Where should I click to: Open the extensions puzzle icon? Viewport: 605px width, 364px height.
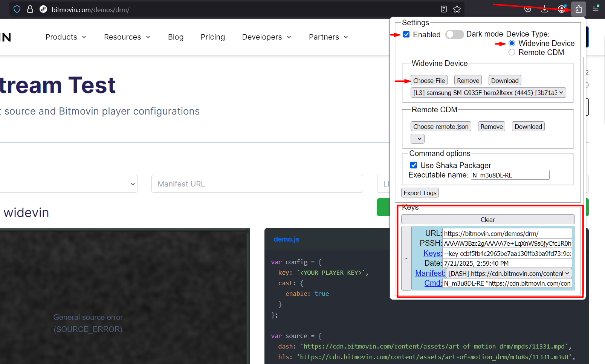tap(579, 9)
